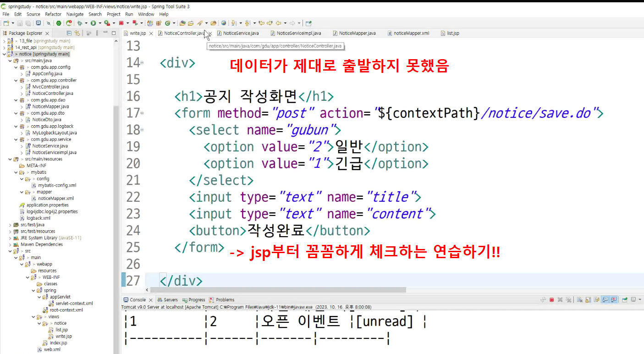The width and height of the screenshot is (644, 354).
Task: Click the Back navigation arrow in toolbar
Action: pyautogui.click(x=278, y=23)
